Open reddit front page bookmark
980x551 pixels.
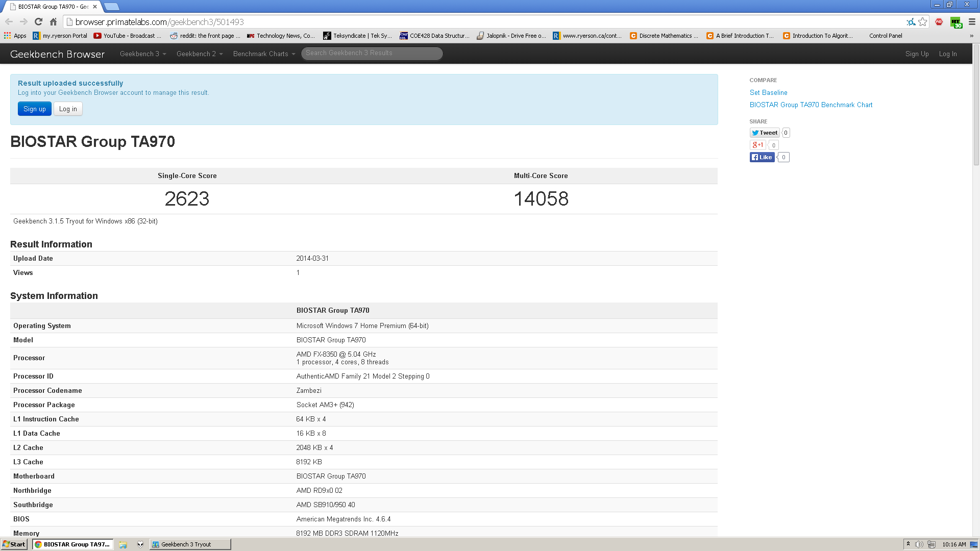click(205, 36)
